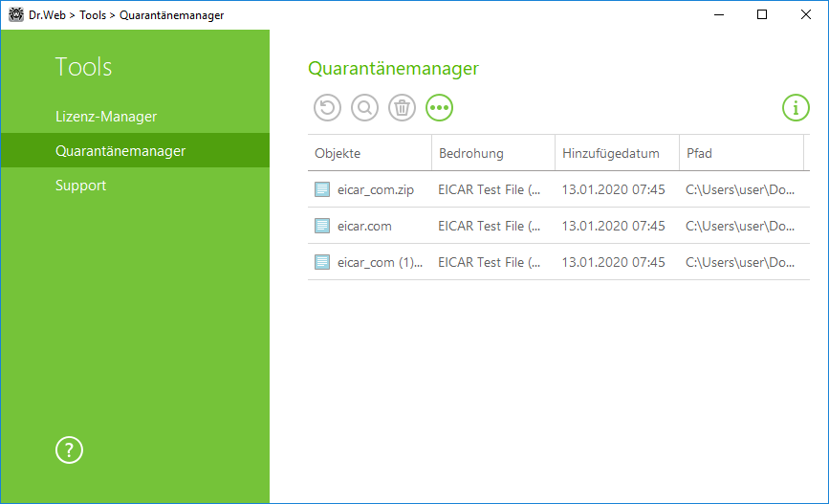Click the file icon beside eicar_com.zip

click(322, 189)
